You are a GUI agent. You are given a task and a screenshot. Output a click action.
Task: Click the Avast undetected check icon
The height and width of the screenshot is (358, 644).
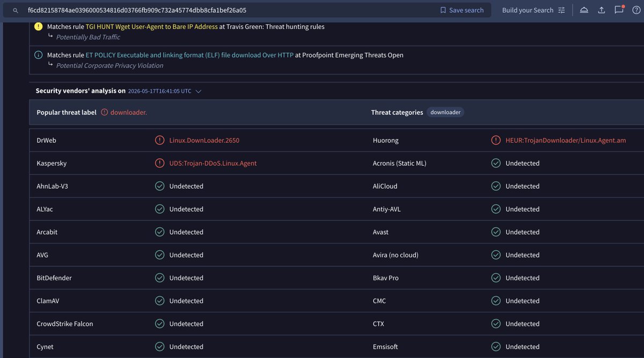point(496,232)
